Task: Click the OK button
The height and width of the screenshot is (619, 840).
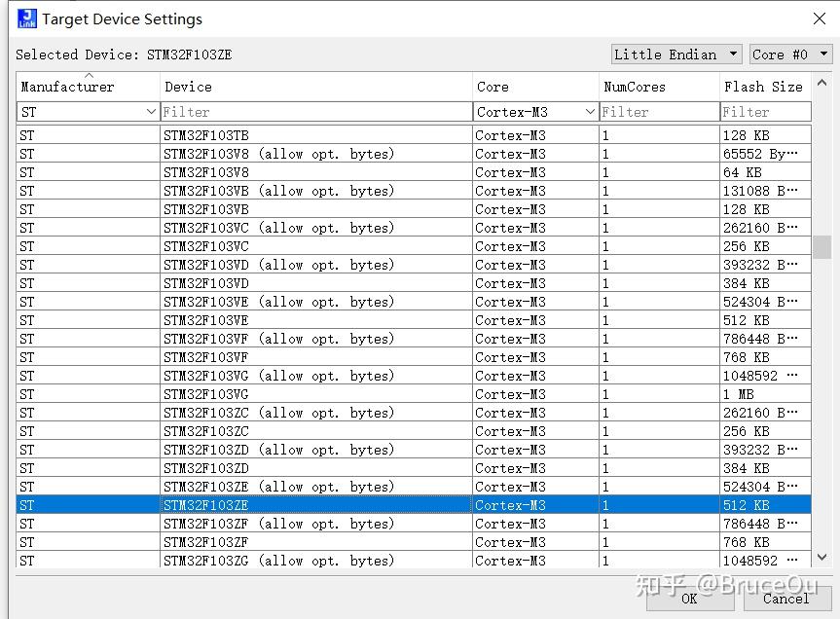Action: coord(689,599)
